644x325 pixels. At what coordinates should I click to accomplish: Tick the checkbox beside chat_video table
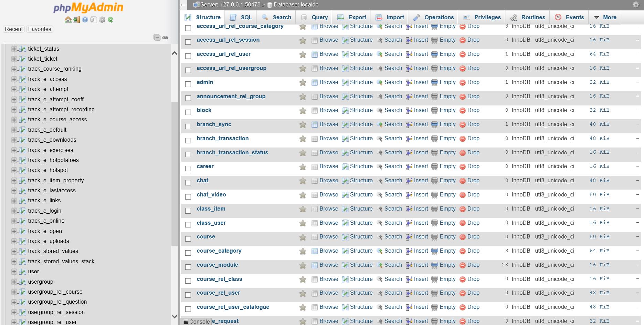188,196
